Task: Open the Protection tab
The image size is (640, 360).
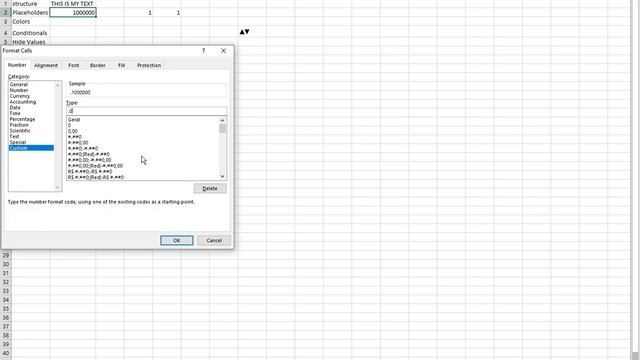Action: point(149,65)
